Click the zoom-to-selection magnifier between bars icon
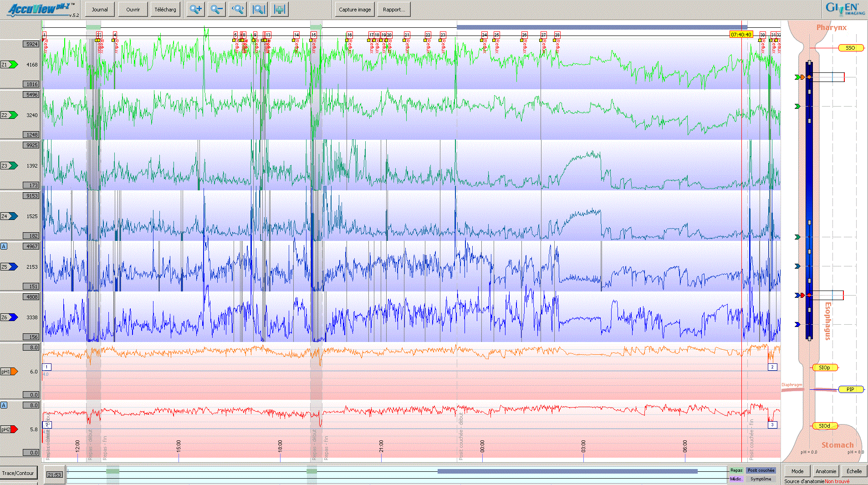The image size is (868, 485). click(x=259, y=10)
